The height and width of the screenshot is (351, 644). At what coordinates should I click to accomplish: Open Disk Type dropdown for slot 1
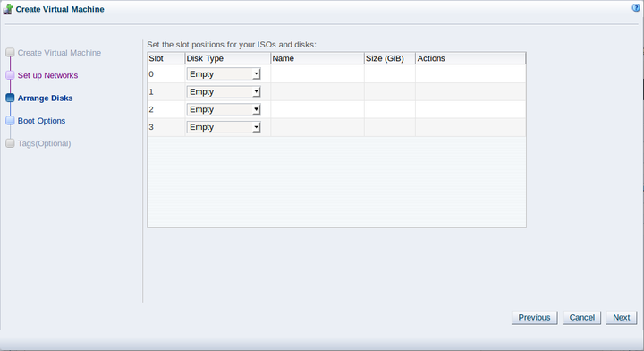[224, 91]
